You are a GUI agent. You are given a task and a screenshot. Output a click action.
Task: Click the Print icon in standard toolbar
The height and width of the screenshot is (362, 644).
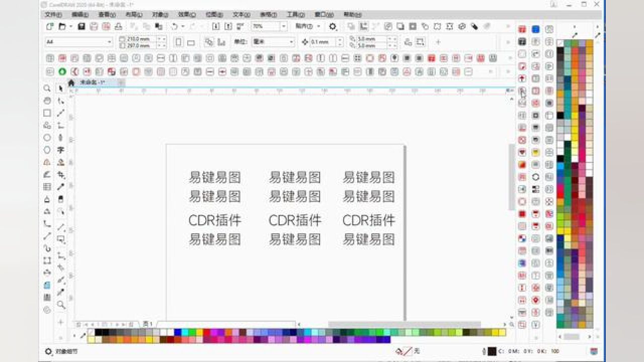tap(119, 26)
